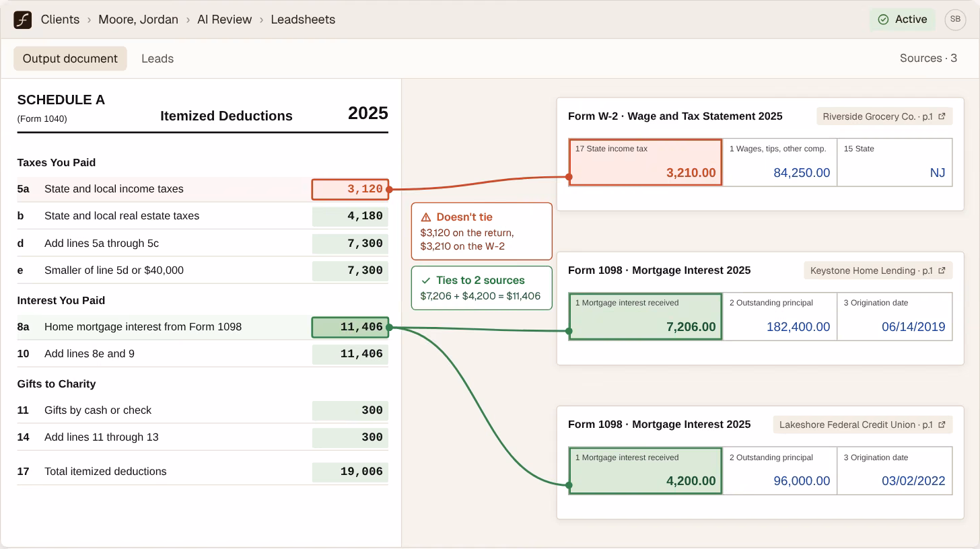Click outstanding principal 96,000.00
Viewport: 980px width, 549px height.
(x=779, y=471)
